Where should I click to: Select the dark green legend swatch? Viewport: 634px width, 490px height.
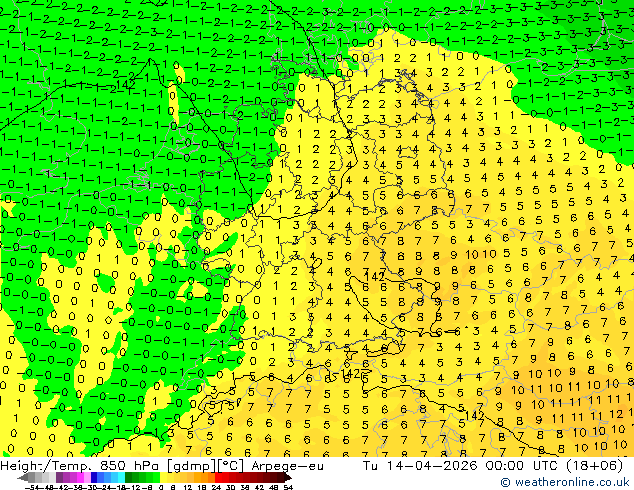click(128, 477)
